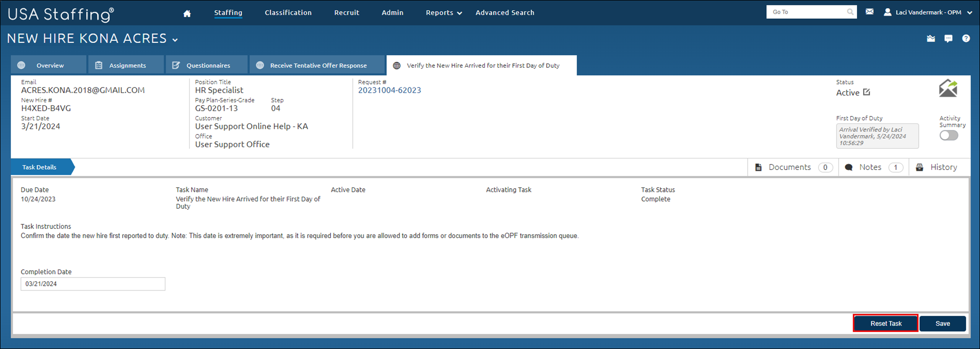Click the Assignments tab clipboard icon

pos(99,65)
